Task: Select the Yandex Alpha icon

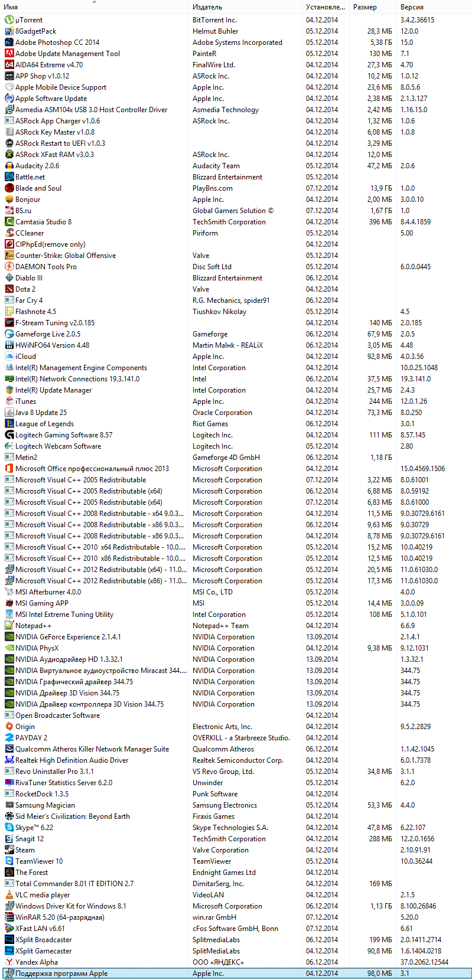Action: point(9,962)
